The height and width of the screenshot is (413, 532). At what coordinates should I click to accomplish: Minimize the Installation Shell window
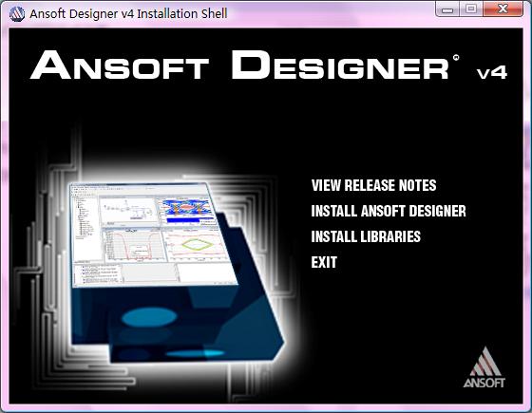(447, 9)
